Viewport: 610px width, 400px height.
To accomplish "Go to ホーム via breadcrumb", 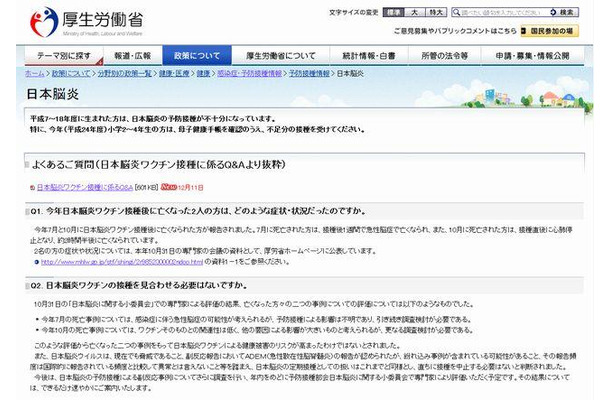I will click(32, 74).
